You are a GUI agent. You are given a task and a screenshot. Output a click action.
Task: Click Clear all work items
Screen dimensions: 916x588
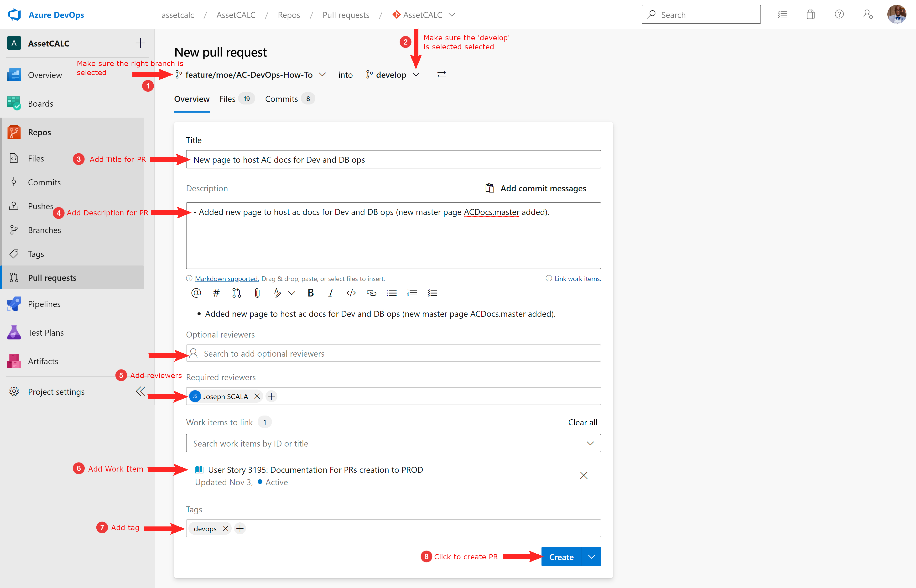tap(583, 422)
